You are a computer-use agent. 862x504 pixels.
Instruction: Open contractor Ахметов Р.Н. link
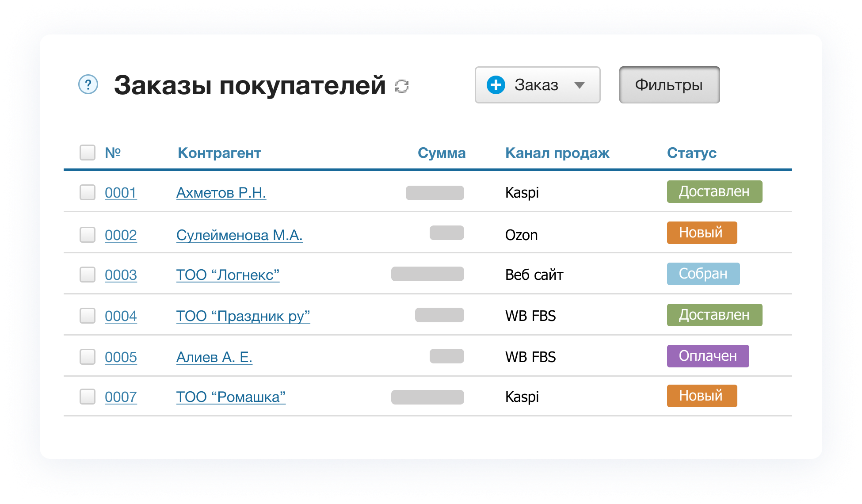[x=221, y=193]
